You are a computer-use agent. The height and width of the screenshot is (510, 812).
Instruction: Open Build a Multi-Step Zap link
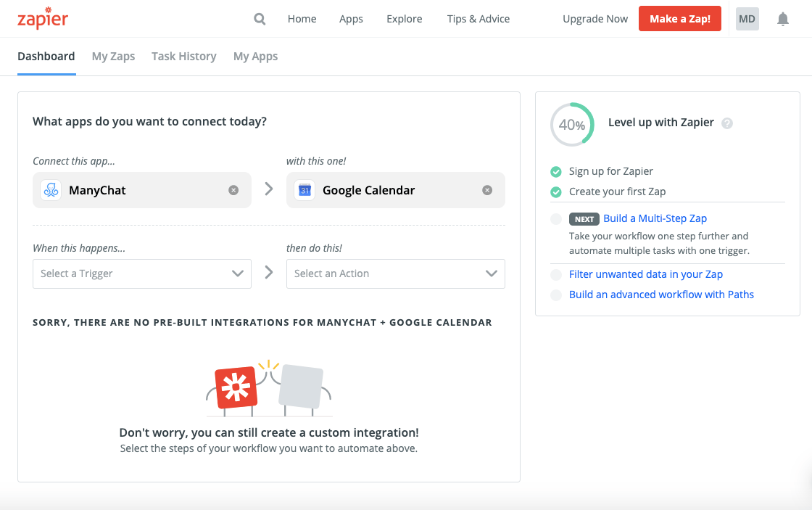(x=655, y=218)
